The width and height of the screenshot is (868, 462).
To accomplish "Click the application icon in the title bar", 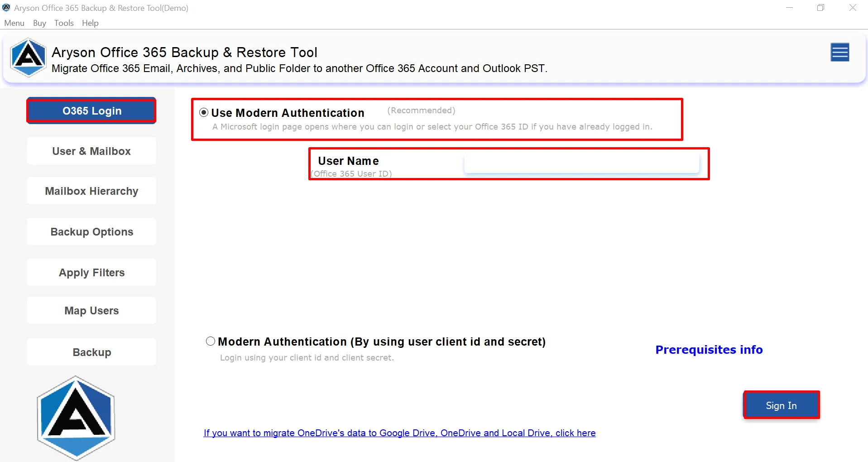I will pyautogui.click(x=6, y=7).
